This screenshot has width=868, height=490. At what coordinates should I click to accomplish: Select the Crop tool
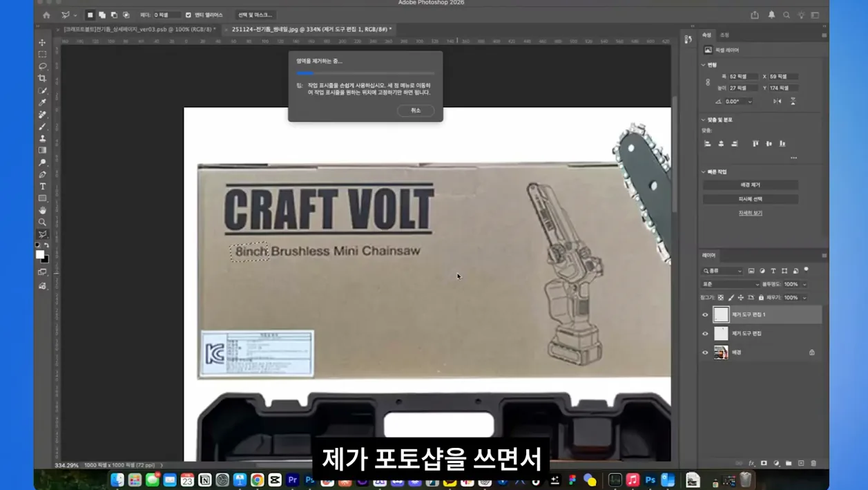coord(42,78)
